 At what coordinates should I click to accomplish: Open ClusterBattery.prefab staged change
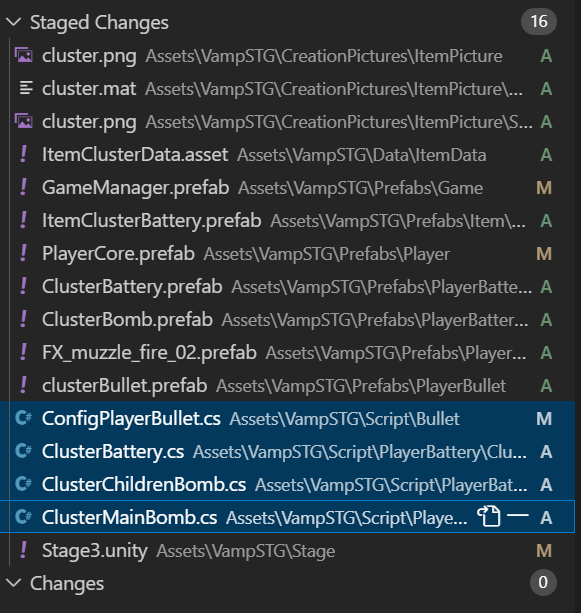287,287
